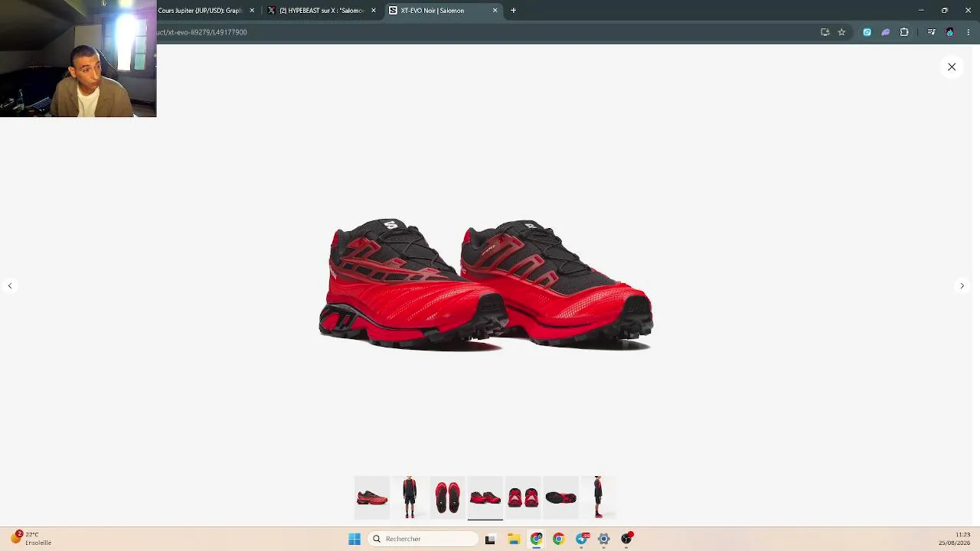Click the main red shoes image
The height and width of the screenshot is (551, 980).
coord(485,285)
